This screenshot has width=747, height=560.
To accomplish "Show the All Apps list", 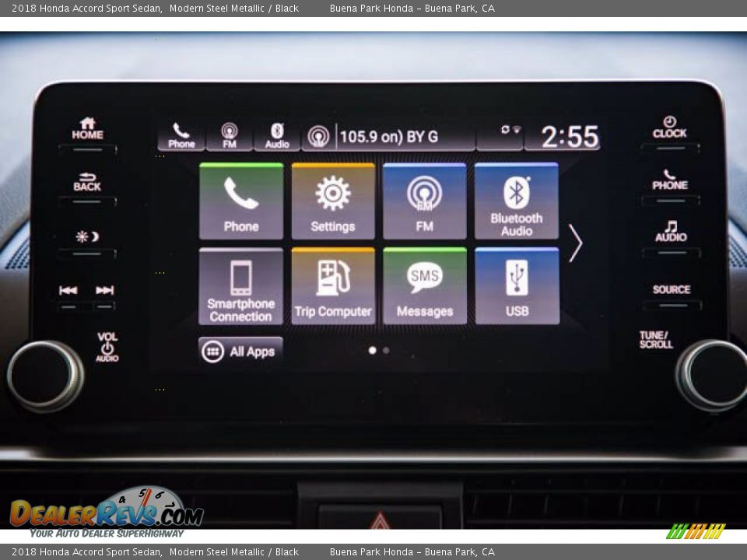I will [240, 352].
